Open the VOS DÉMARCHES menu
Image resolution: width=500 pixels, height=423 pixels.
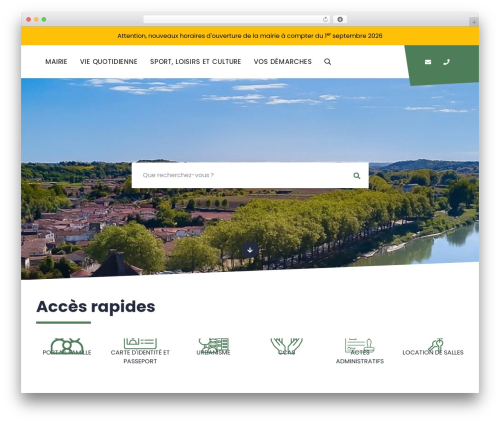282,62
